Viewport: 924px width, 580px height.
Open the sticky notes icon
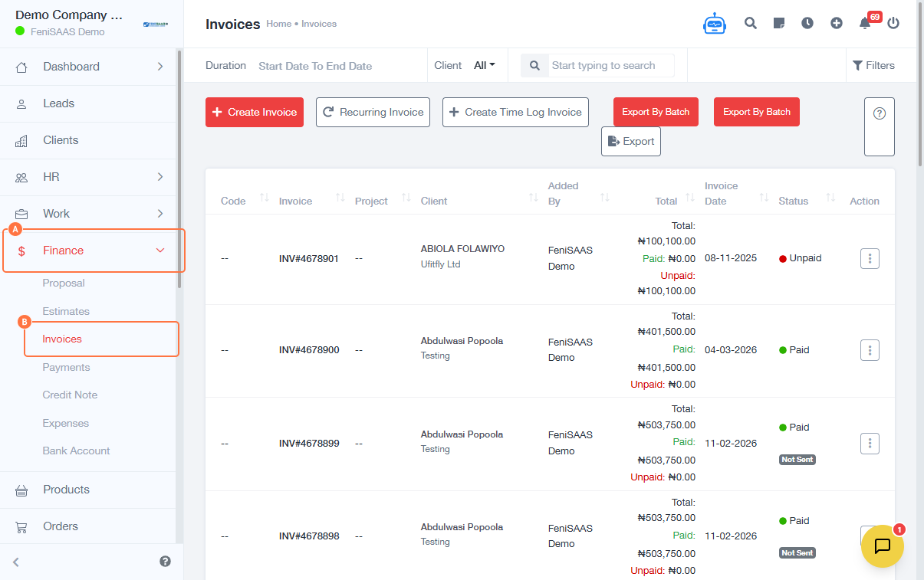(x=779, y=23)
